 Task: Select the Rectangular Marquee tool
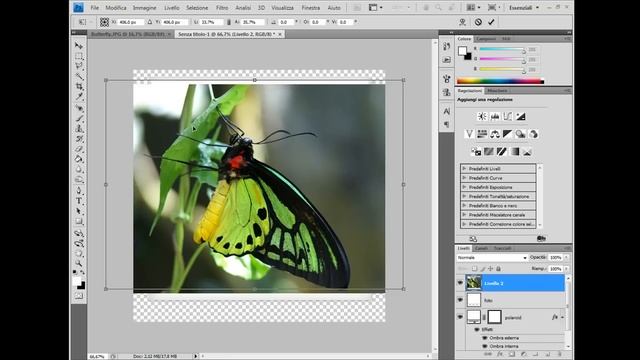79,56
